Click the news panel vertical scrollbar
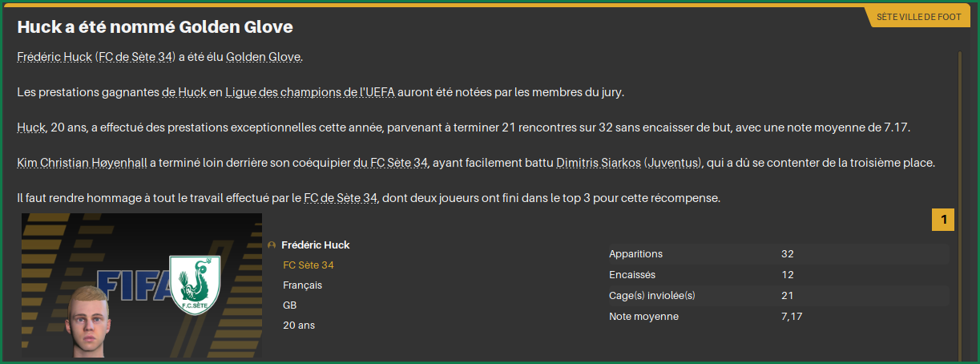The image size is (980, 364). (959, 204)
